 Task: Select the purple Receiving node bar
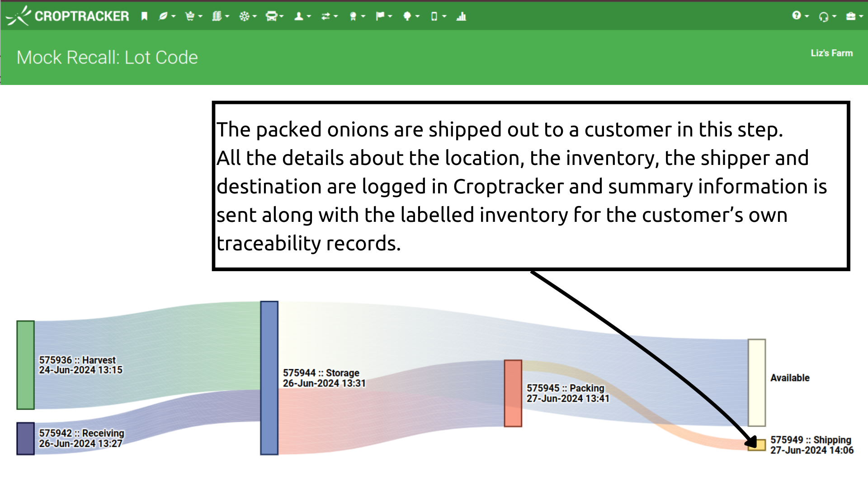tap(25, 438)
